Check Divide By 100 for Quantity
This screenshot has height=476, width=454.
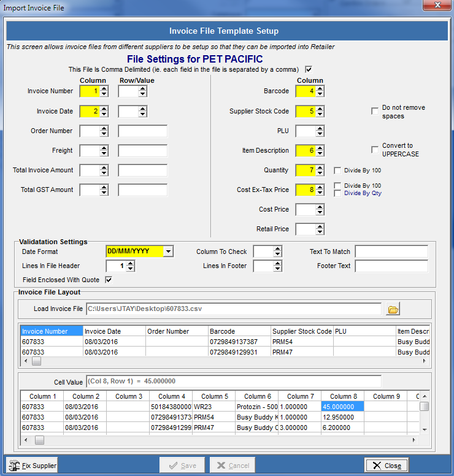[x=337, y=171]
